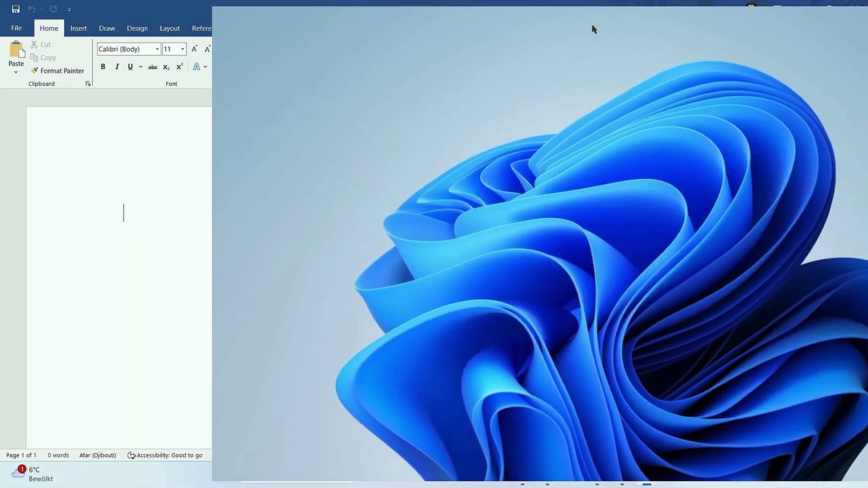Apply Text Effects with the outlined A icon

click(x=196, y=66)
